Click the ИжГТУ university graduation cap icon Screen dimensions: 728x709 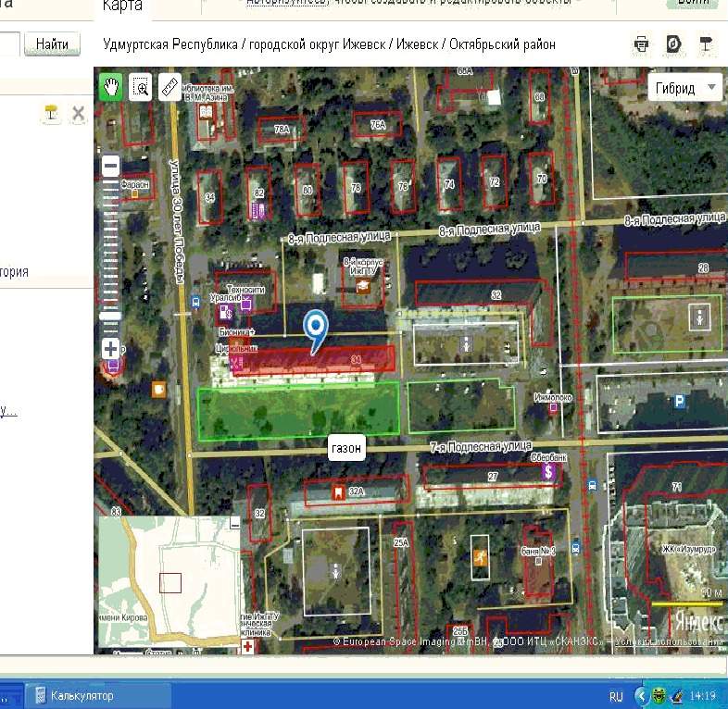[x=363, y=286]
